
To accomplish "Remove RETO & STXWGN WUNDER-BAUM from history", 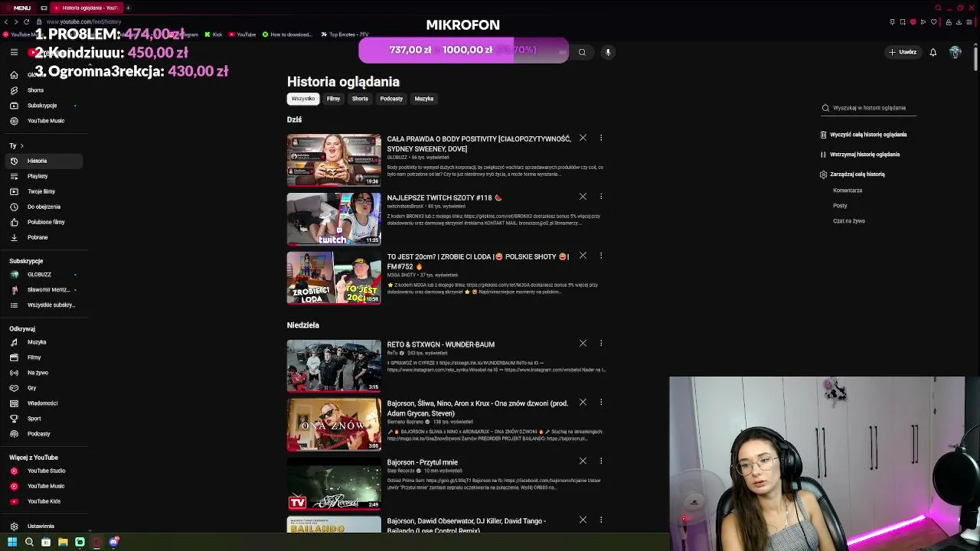I will point(583,344).
